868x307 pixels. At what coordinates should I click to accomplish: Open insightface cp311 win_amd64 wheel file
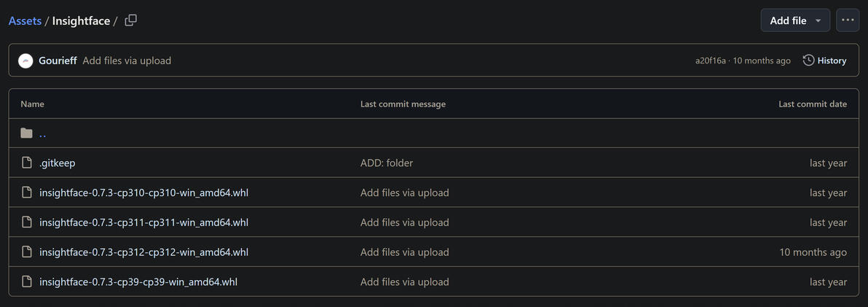coord(143,222)
